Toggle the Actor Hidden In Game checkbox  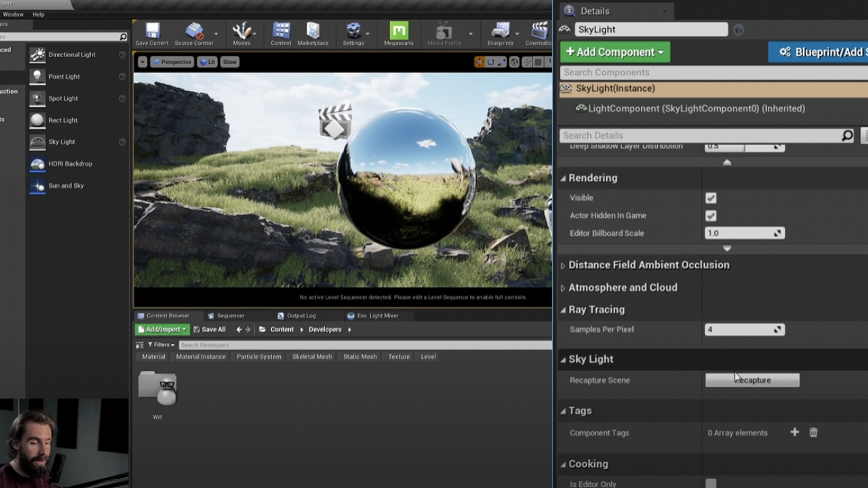(711, 216)
